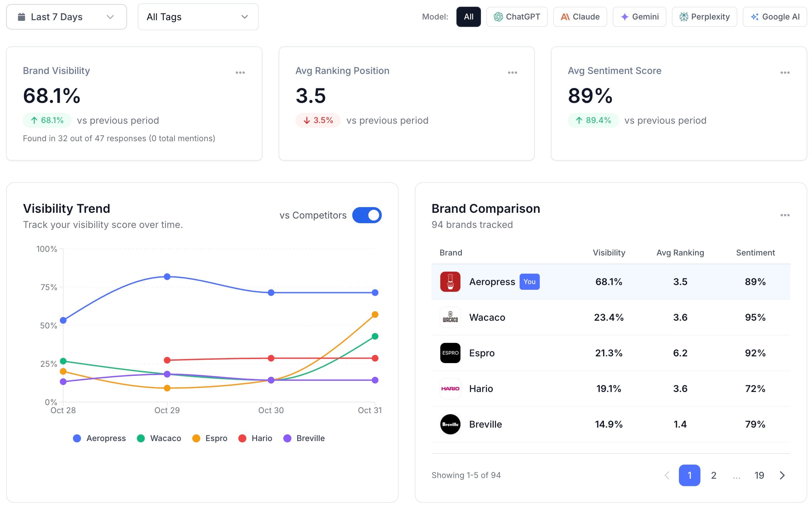
Task: Toggle the Espro line via its legend dot
Action: [x=197, y=438]
